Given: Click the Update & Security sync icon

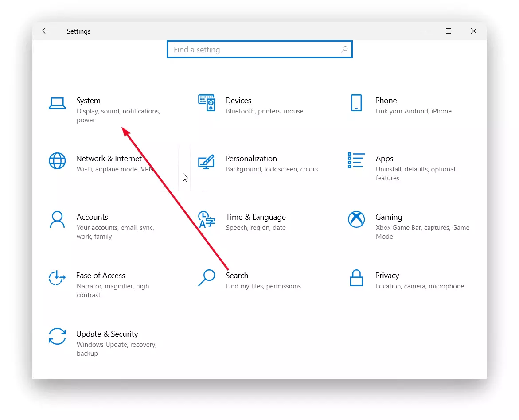Looking at the screenshot, I should coord(57,336).
